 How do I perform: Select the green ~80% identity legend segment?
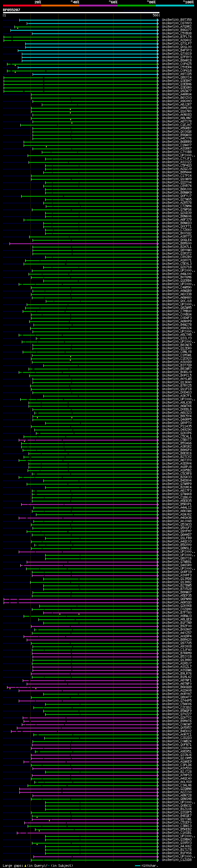coord(137,6)
